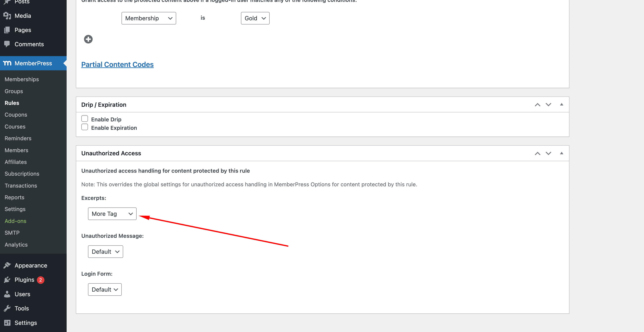Click the Unauthorized Message: field label

(113, 236)
